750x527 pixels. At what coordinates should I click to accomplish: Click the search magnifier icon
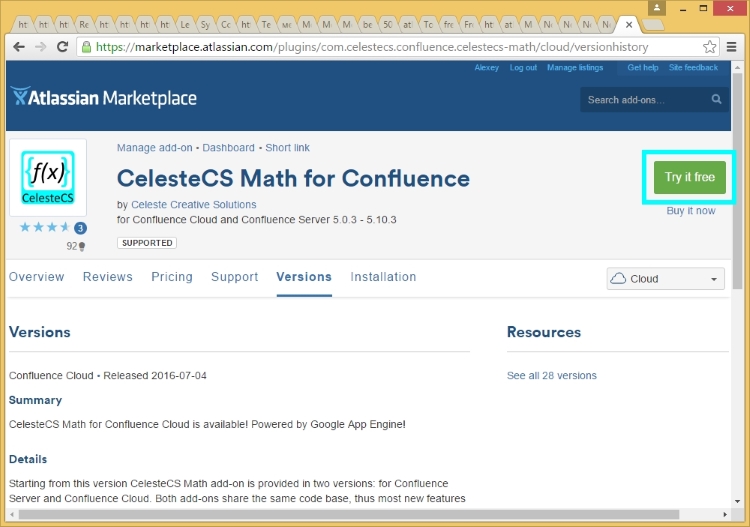[x=716, y=99]
